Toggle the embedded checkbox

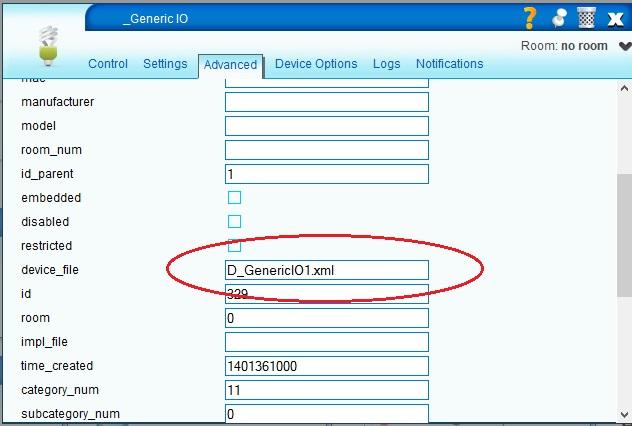tap(235, 197)
